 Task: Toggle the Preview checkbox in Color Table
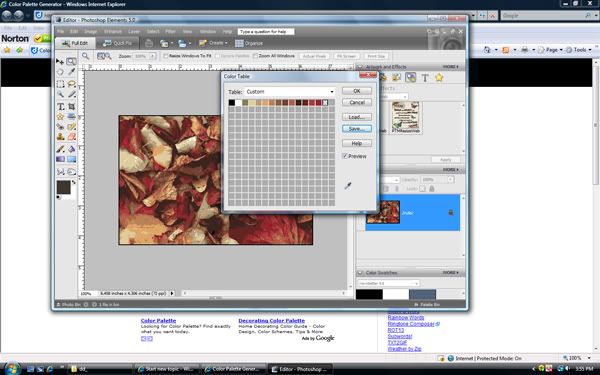[345, 156]
